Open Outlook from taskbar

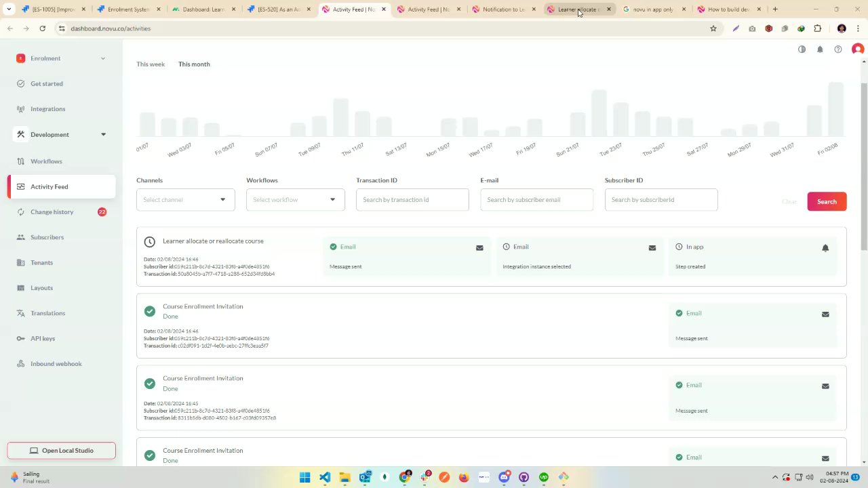[x=365, y=477]
